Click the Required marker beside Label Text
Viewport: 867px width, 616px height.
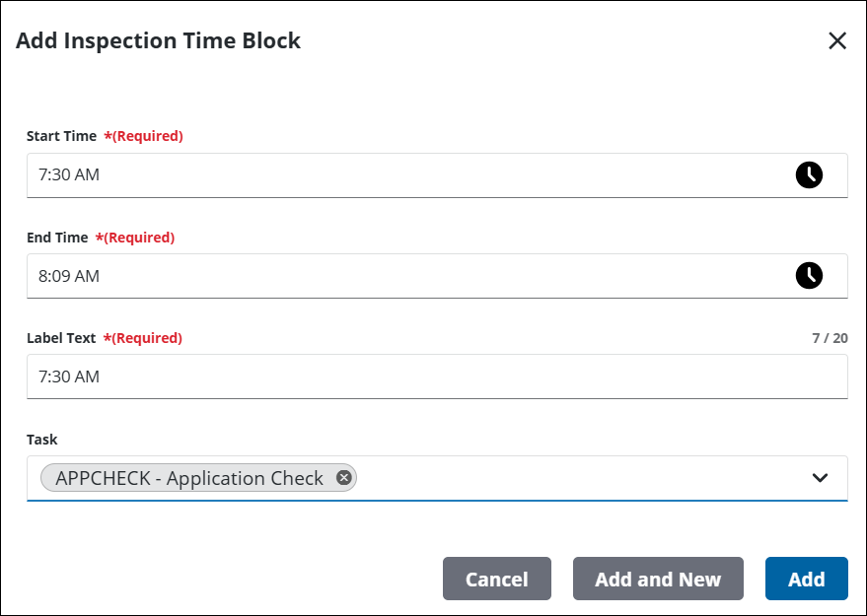[x=143, y=338]
